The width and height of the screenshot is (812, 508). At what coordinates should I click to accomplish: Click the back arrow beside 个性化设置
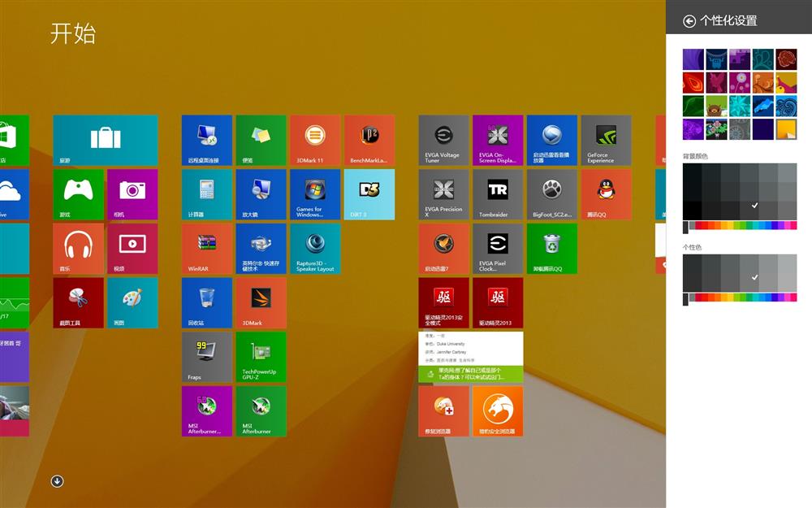[689, 21]
